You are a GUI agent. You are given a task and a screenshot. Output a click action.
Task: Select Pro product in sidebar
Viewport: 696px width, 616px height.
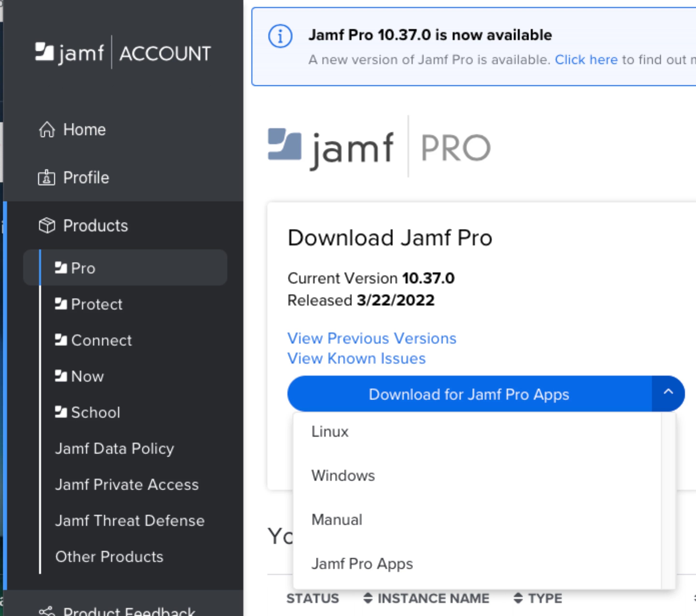(x=125, y=268)
